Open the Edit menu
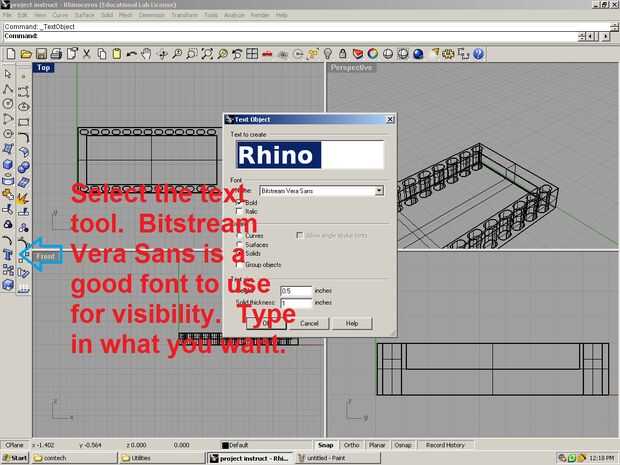 pos(23,15)
